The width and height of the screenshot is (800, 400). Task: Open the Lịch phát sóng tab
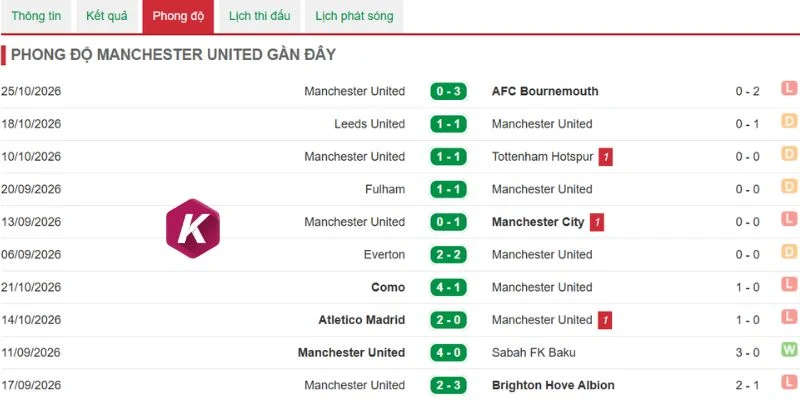[354, 16]
